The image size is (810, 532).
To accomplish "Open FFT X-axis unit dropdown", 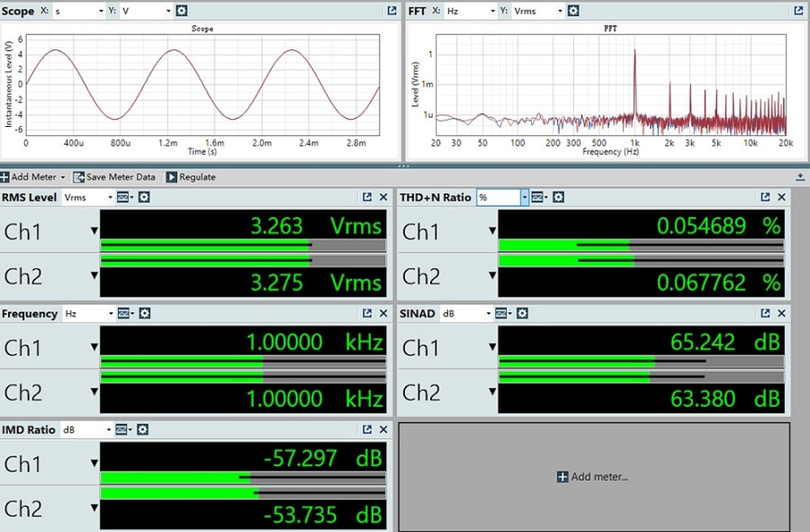I will pyautogui.click(x=470, y=11).
